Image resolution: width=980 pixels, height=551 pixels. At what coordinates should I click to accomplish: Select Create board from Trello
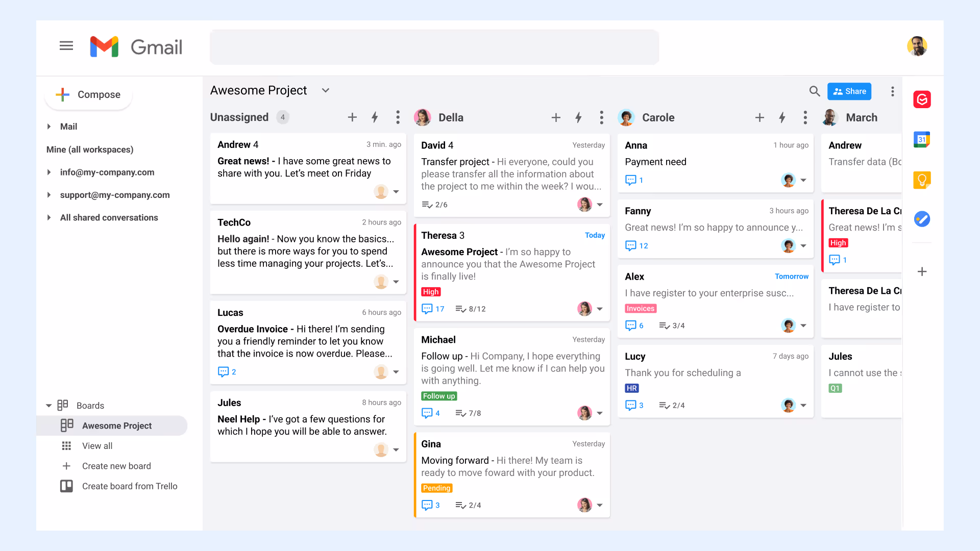point(129,486)
